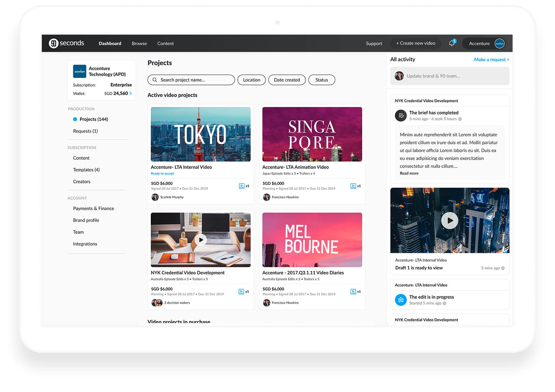Click video count icon on NYK Credential card
555x392 pixels.
241,292
